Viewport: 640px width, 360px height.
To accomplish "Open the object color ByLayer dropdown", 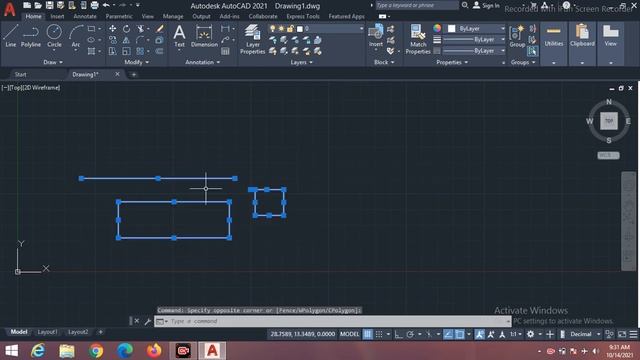I will pos(476,29).
